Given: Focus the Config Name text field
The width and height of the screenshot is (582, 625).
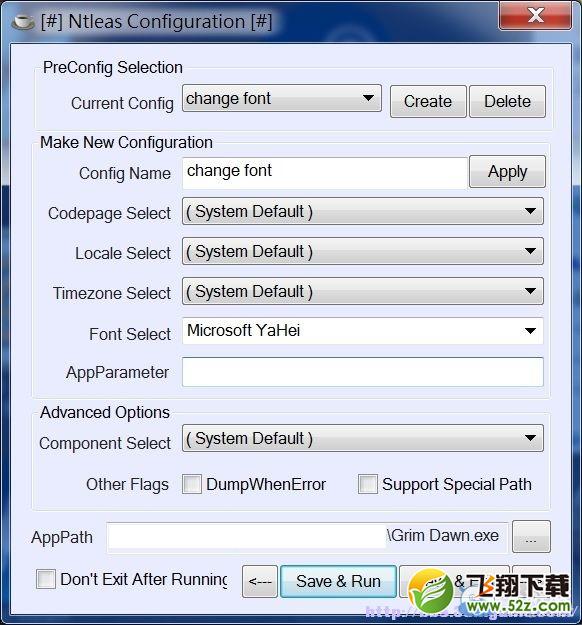Looking at the screenshot, I should pyautogui.click(x=324, y=173).
